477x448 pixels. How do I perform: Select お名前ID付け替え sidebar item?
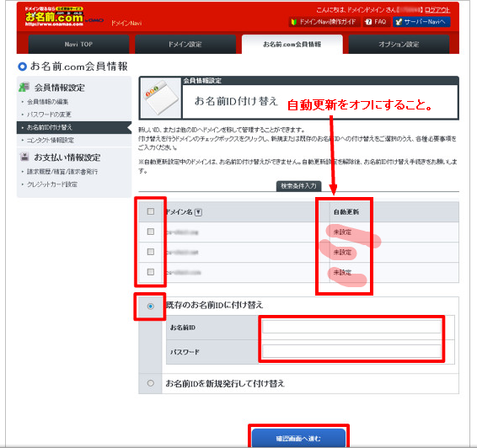(x=74, y=128)
